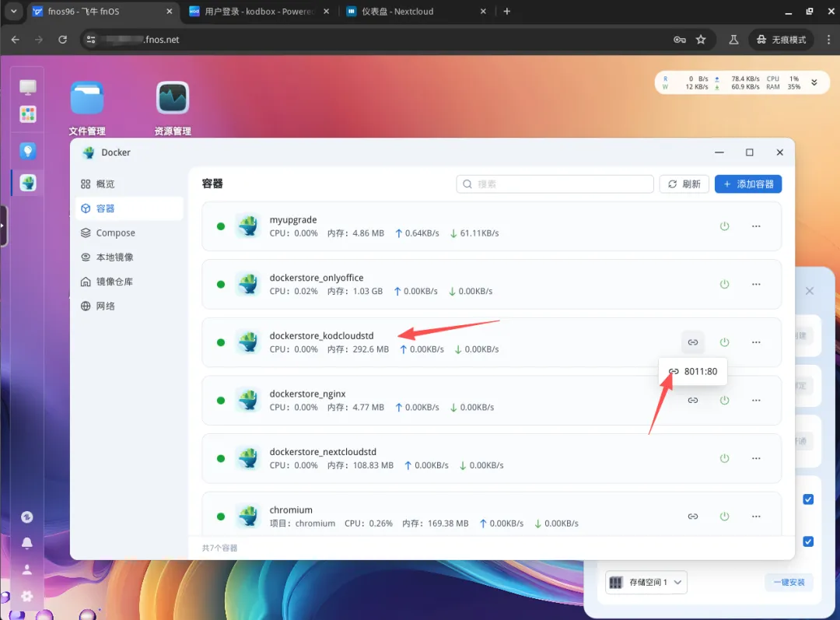Open 本地镜像 in Docker sidebar
The image size is (840, 620).
point(128,257)
